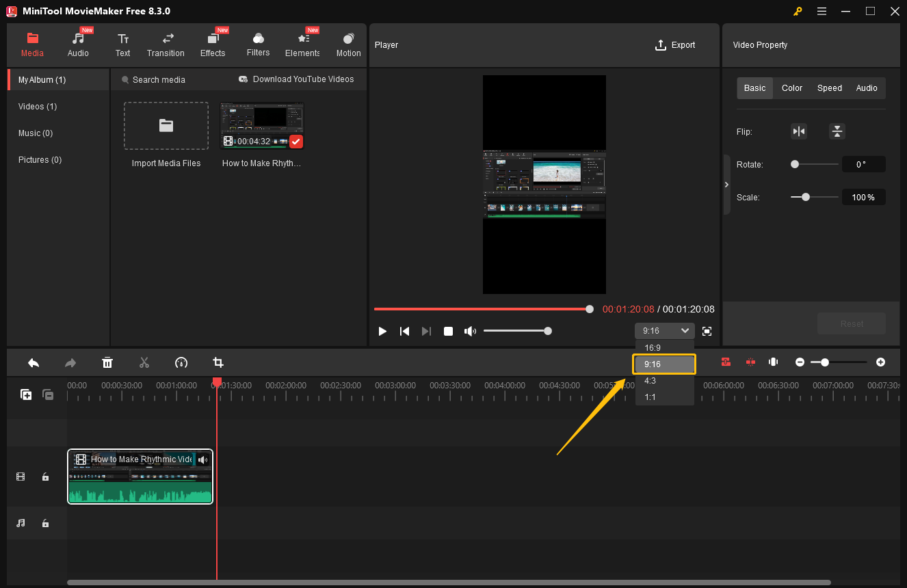Stop the player playback
907x588 pixels.
tap(448, 331)
